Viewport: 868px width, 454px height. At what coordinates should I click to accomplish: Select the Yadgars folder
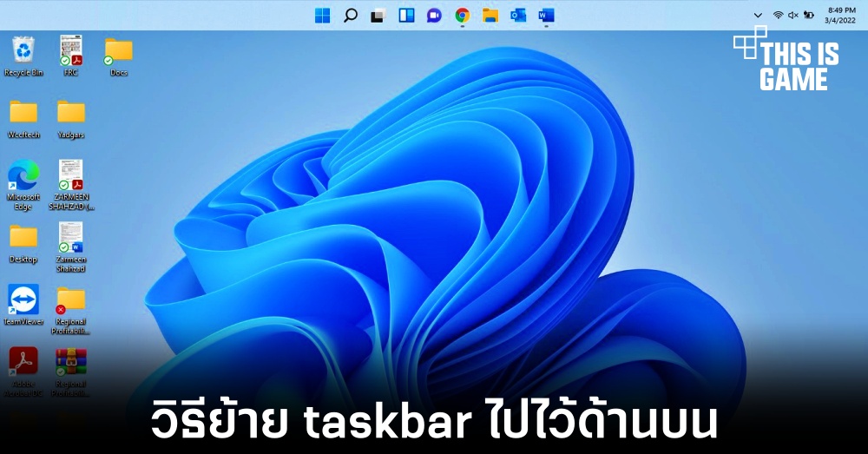click(x=71, y=118)
